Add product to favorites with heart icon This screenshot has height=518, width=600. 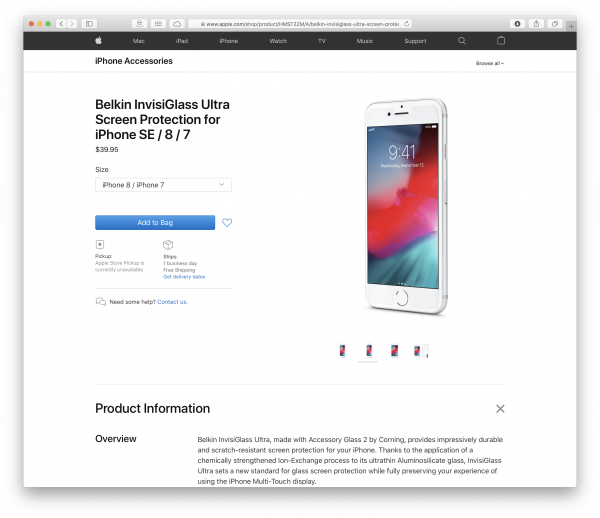click(227, 223)
